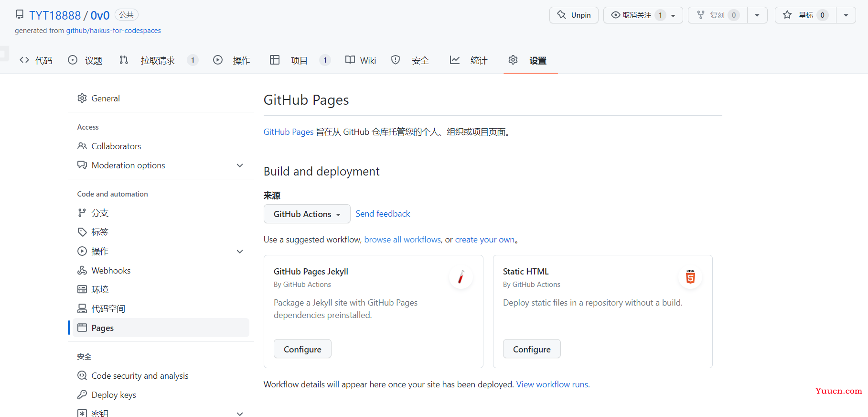Expand Moderation options chevron

click(240, 165)
